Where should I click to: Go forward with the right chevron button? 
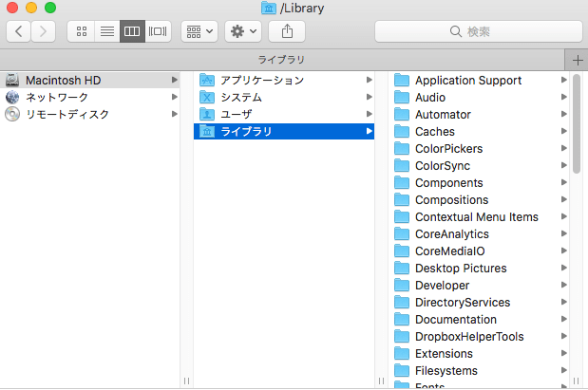(43, 31)
